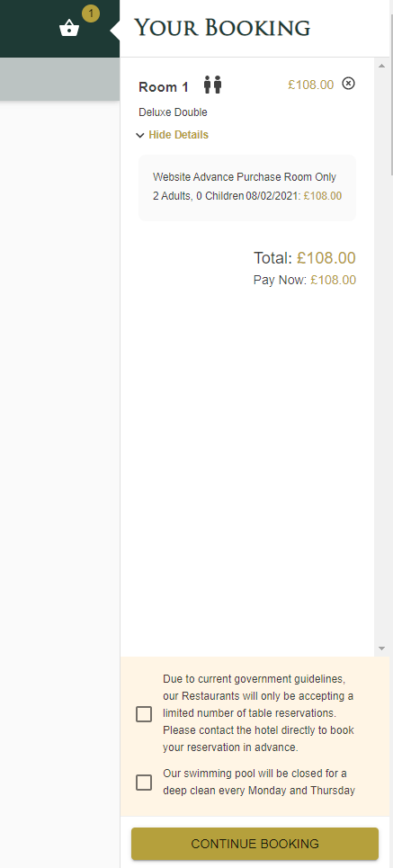Click the scrollbar down arrow

click(381, 649)
